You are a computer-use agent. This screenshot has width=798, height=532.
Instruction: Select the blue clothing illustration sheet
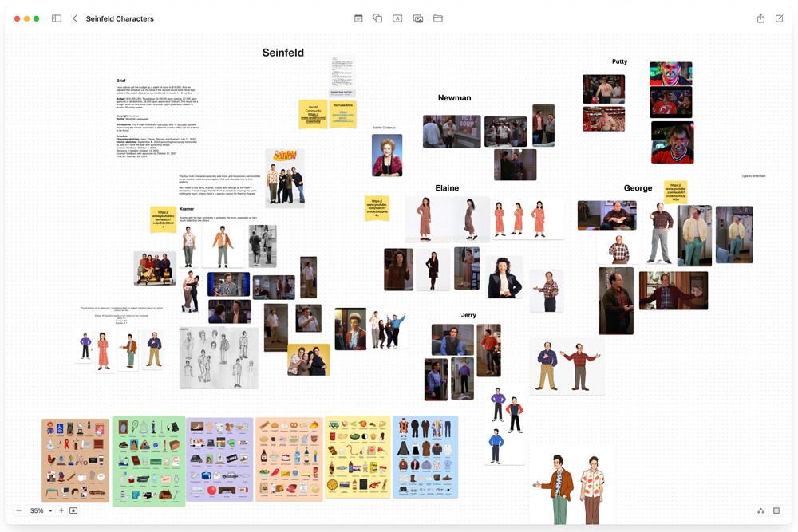[425, 457]
